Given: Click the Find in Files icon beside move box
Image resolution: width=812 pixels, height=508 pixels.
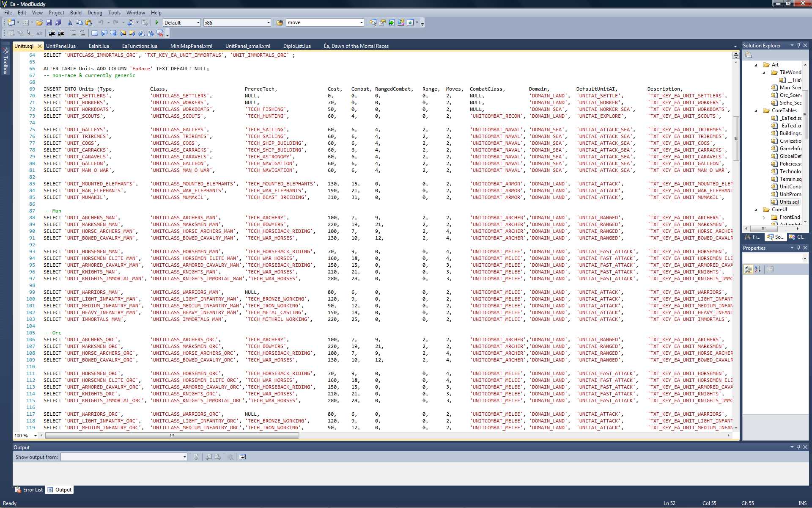Looking at the screenshot, I should [x=280, y=22].
